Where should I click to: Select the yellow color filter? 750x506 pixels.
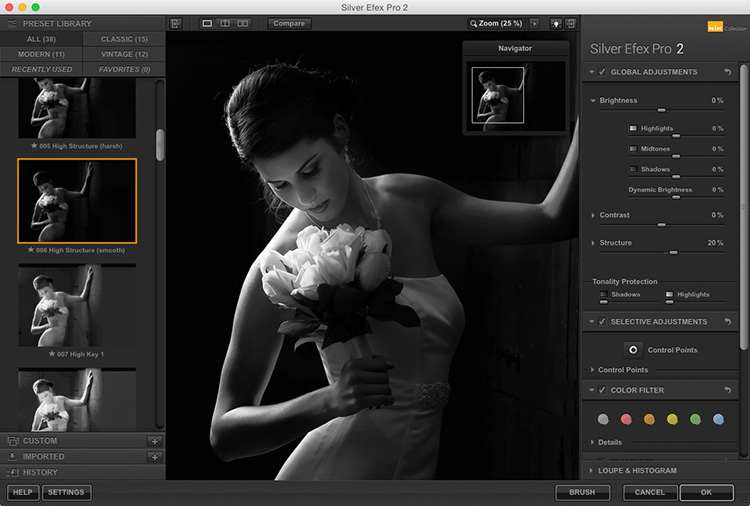click(673, 419)
